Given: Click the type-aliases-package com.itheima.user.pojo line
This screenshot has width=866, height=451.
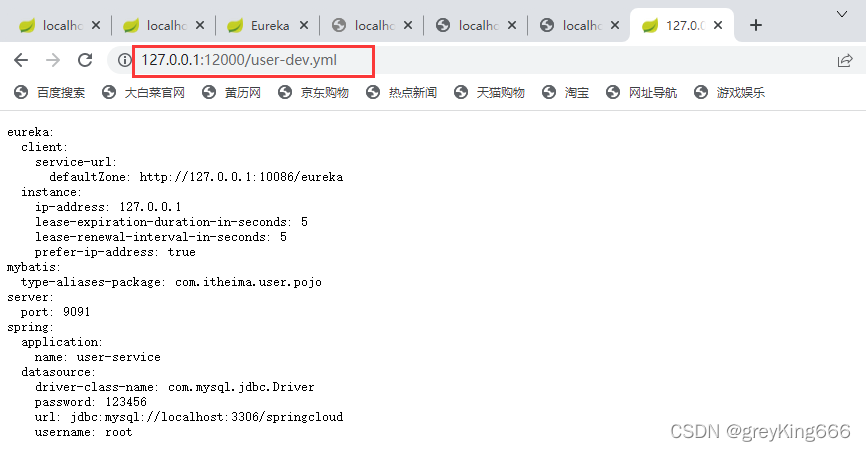Looking at the screenshot, I should [x=171, y=282].
